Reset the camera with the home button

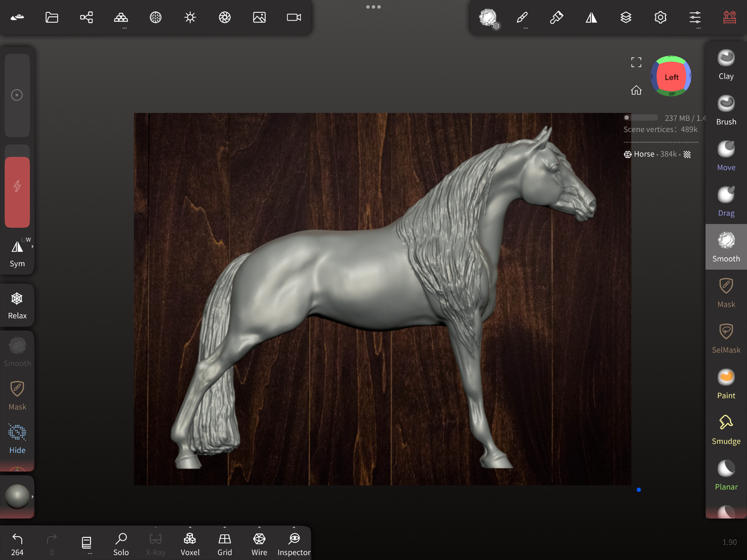click(636, 90)
